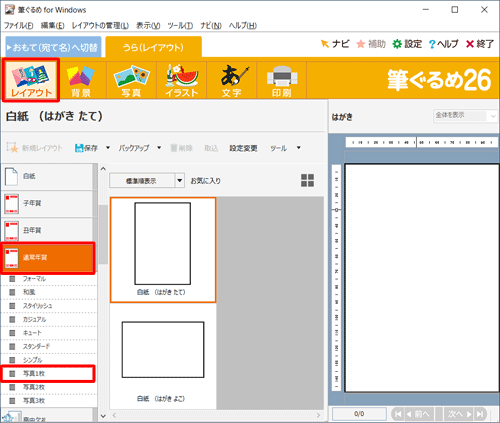
Task: Open the レイアウトの管理(L) menu
Action: pos(100,25)
